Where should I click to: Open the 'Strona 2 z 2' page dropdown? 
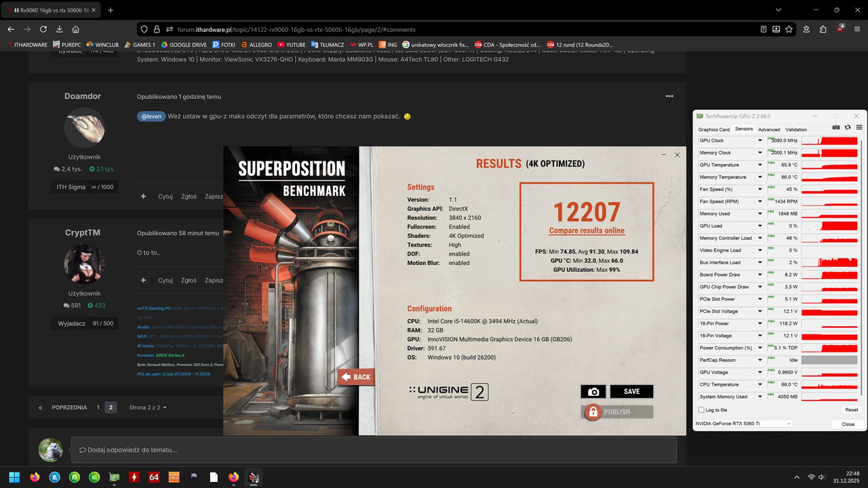coord(148,407)
